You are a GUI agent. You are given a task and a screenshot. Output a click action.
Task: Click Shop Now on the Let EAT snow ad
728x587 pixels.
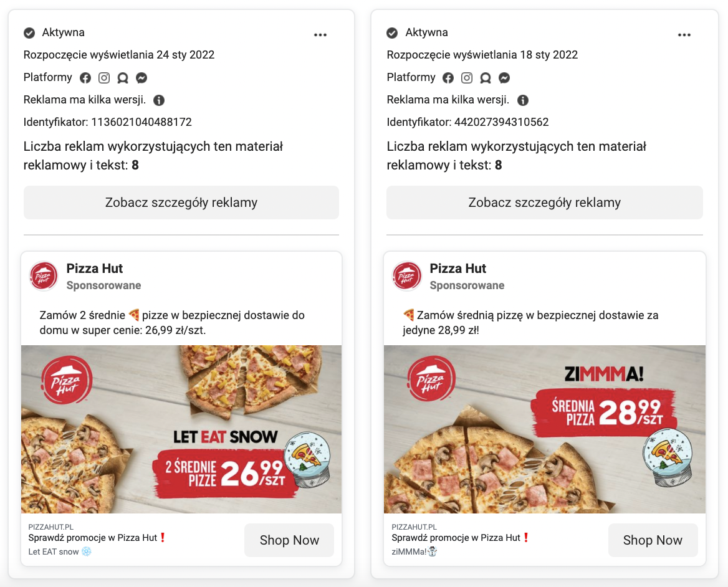[289, 540]
